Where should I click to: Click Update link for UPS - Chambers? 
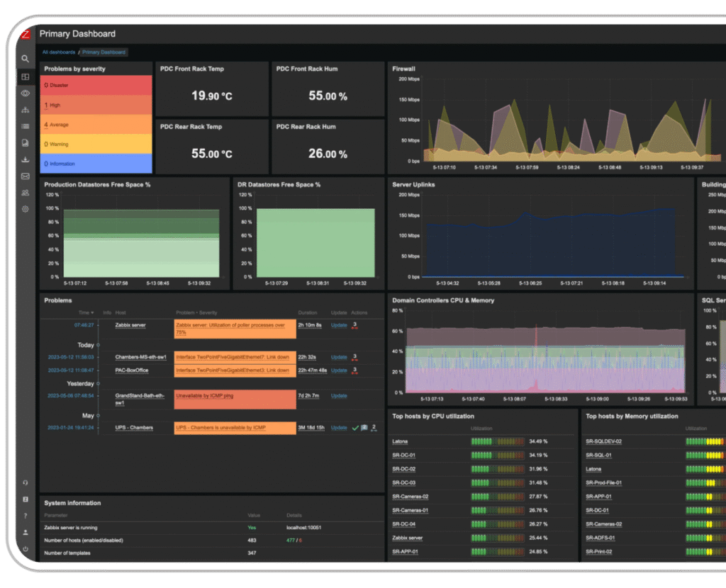[339, 427]
